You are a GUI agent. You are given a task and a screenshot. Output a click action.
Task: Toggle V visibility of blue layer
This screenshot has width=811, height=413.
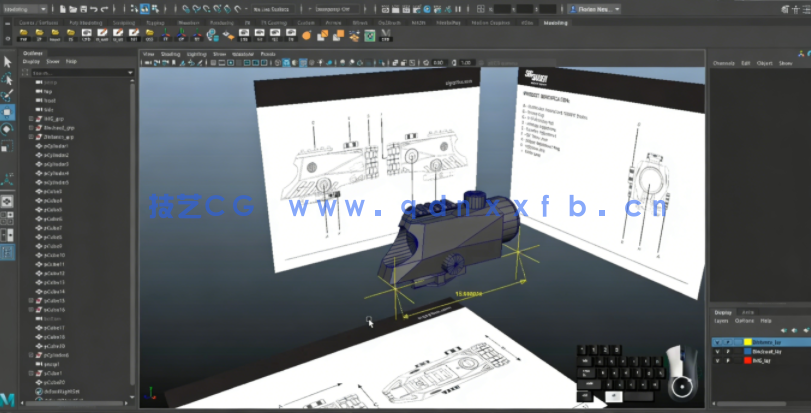coord(716,351)
